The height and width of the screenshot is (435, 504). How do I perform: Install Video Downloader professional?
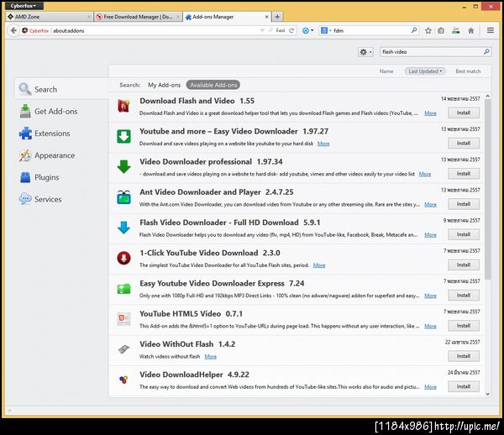(x=464, y=174)
